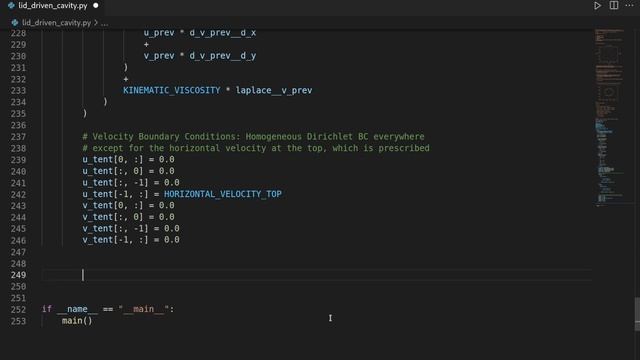Screen dimensions: 640x360
Task: Click HORIZONTAL_VELOCITY_TOP constant on line 242
Action: coord(223,194)
